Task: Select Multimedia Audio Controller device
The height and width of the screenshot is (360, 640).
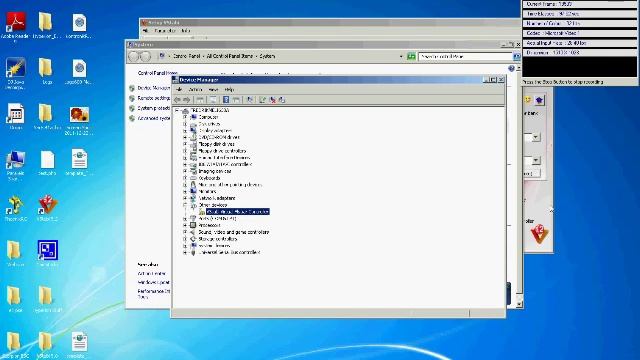Action: [238, 212]
